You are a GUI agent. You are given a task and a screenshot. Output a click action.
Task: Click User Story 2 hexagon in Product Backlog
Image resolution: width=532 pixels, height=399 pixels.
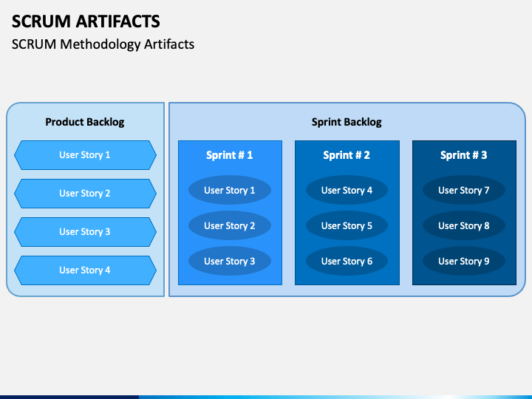coord(85,194)
